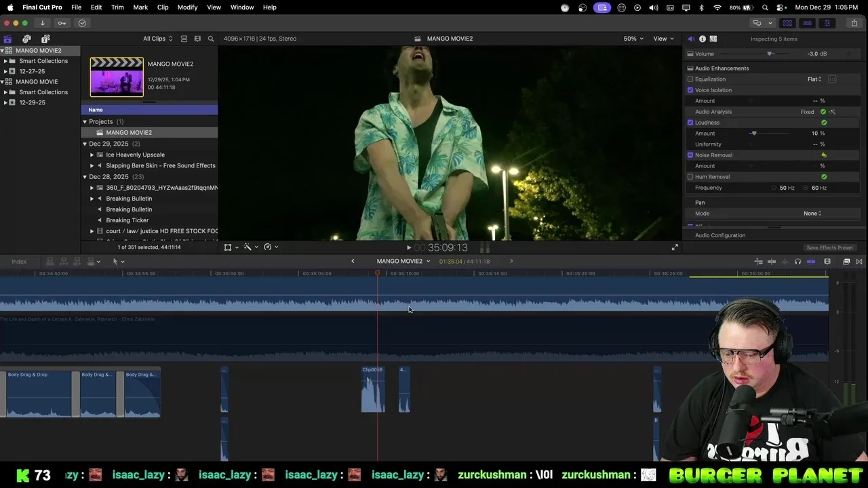Open the Transform tool dropdown in viewer
Screen dimensions: 868x488
pos(231,247)
